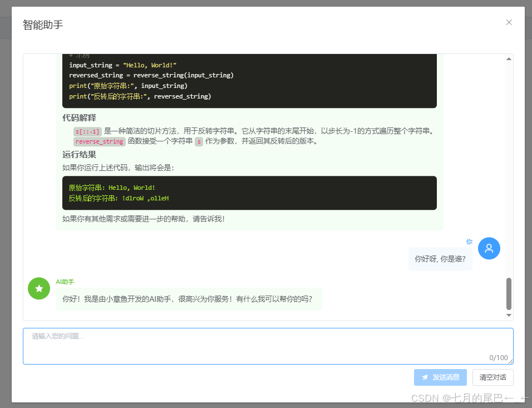Close the 智能助手 dialog

(509, 22)
